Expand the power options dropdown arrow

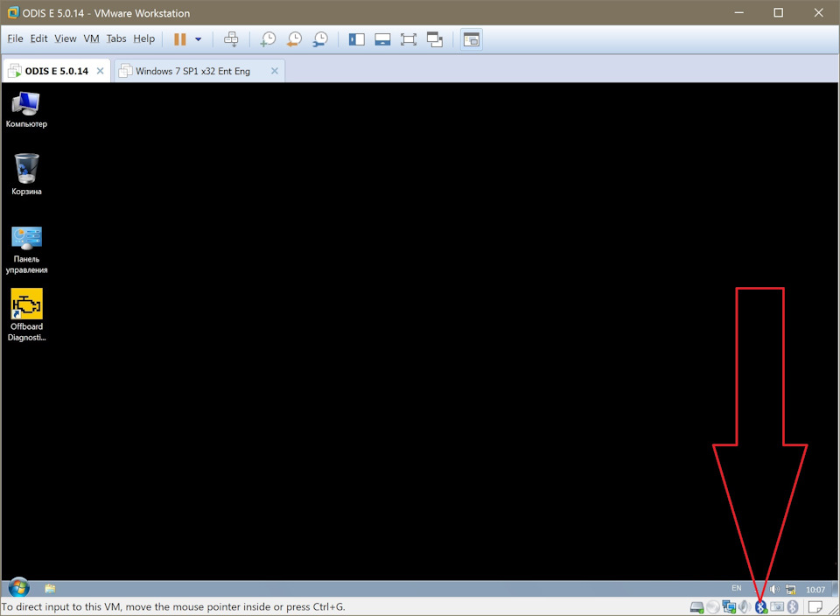pyautogui.click(x=199, y=39)
